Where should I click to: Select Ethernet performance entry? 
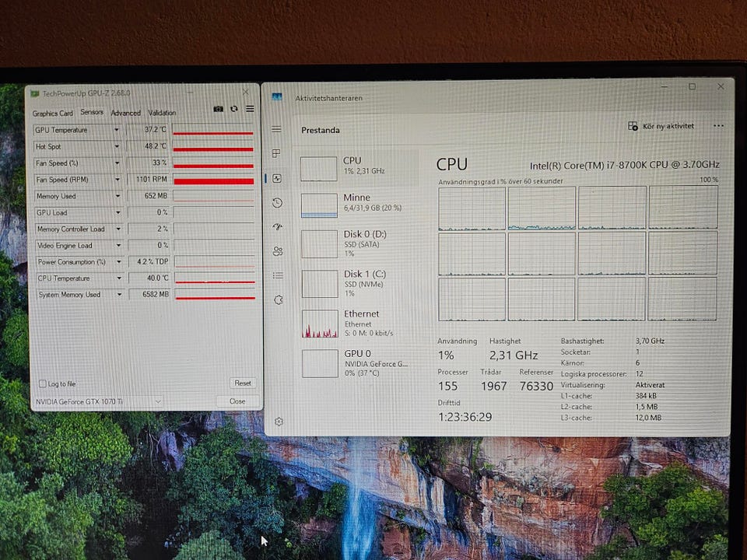point(358,323)
